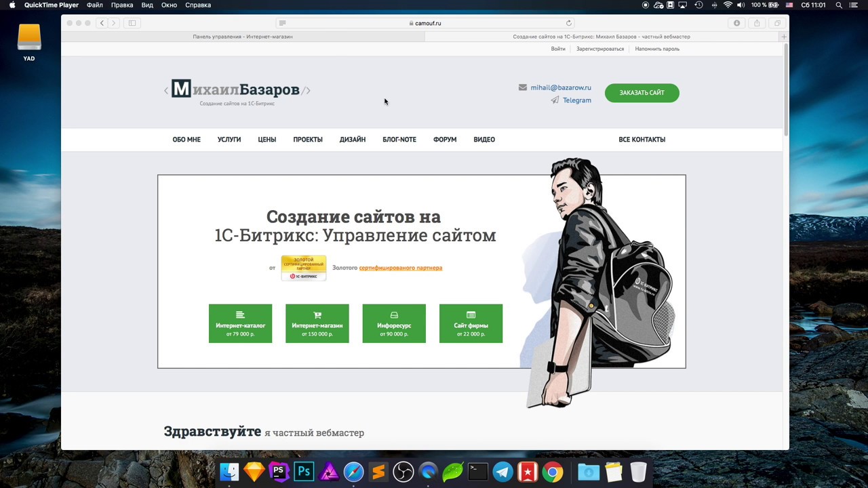The height and width of the screenshot is (488, 868).
Task: Open the Справка menu
Action: coord(198,5)
